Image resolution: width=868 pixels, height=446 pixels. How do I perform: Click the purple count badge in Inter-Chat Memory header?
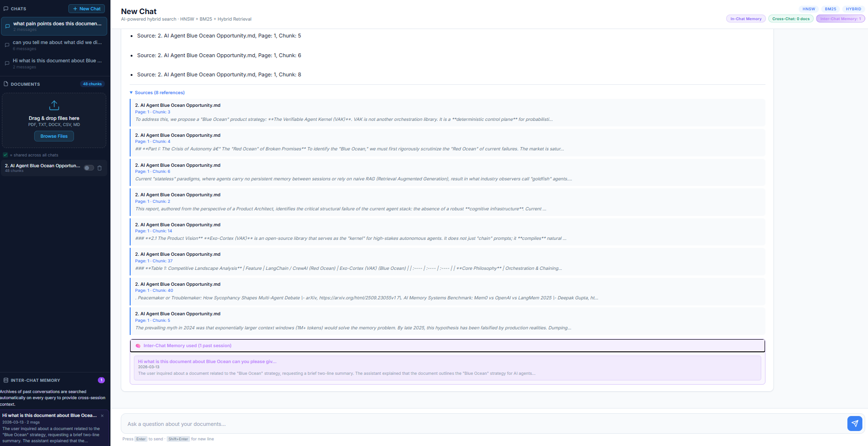tap(101, 380)
